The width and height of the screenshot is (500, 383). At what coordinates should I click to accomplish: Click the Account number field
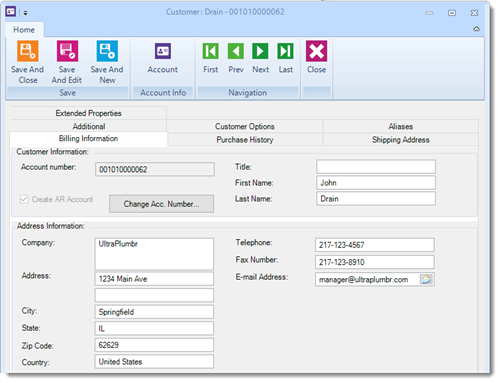tap(155, 169)
